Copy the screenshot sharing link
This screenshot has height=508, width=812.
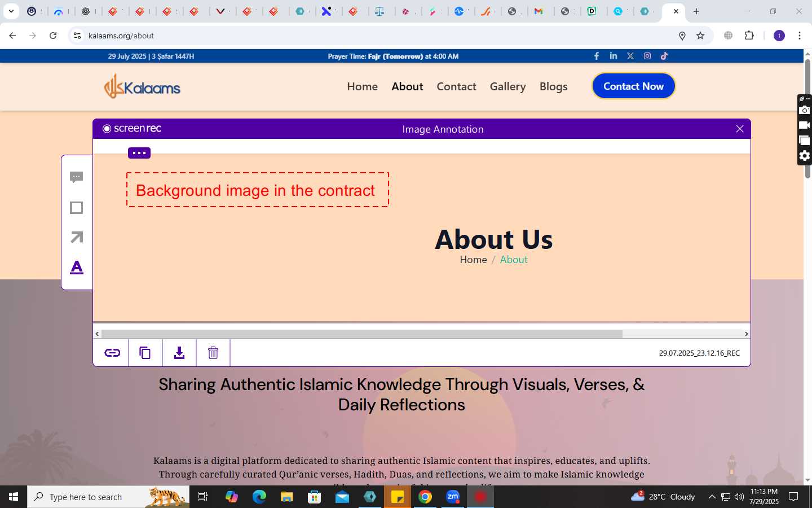tap(112, 353)
